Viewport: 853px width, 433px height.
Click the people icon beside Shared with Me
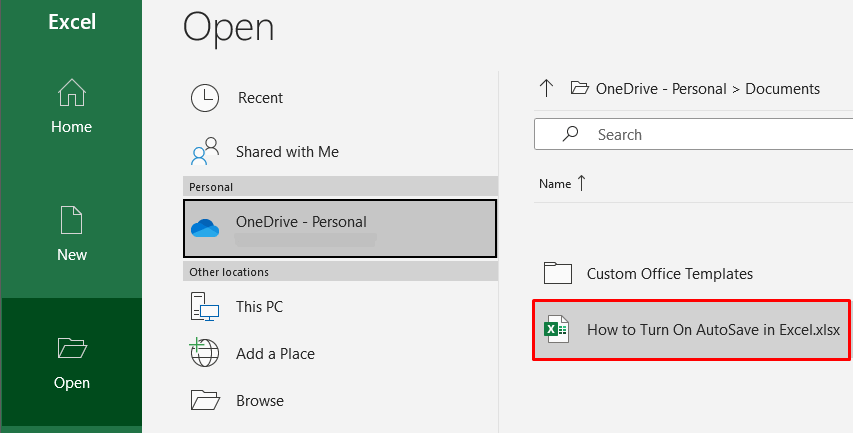tap(205, 151)
